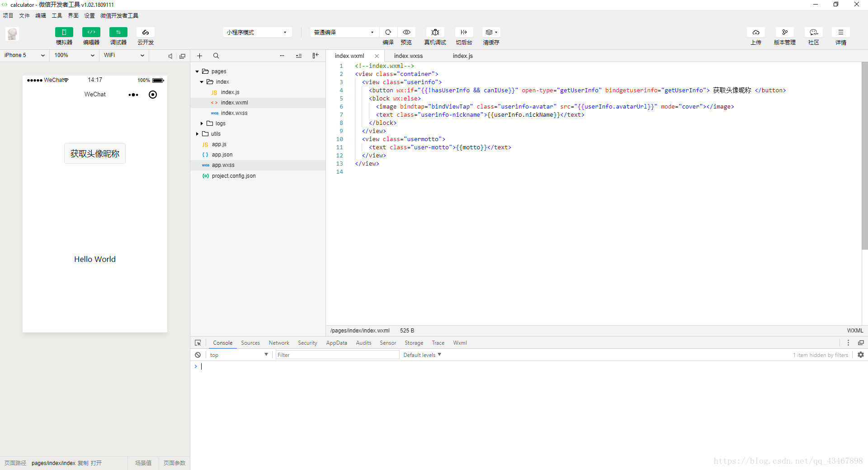Click the 获取头像昵称 button in simulator
The height and width of the screenshot is (470, 868).
point(95,154)
